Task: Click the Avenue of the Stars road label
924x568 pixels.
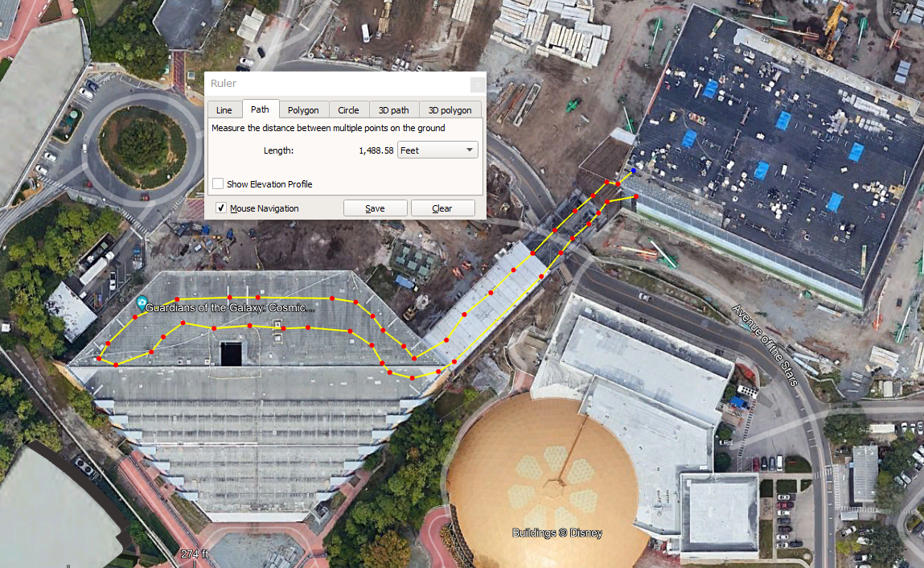Action: 766,345
